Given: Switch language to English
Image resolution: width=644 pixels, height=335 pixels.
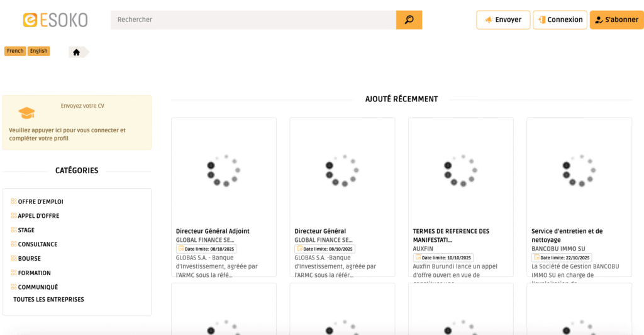Looking at the screenshot, I should (x=38, y=51).
